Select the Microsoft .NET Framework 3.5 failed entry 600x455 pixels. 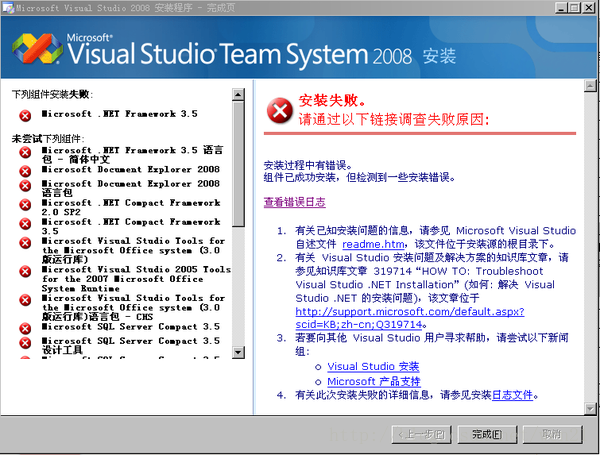(119, 114)
